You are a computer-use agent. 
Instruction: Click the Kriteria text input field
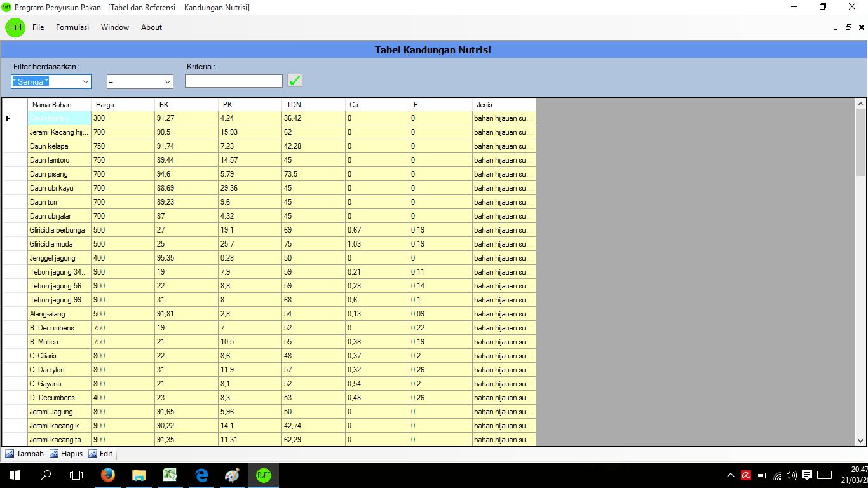tap(233, 81)
